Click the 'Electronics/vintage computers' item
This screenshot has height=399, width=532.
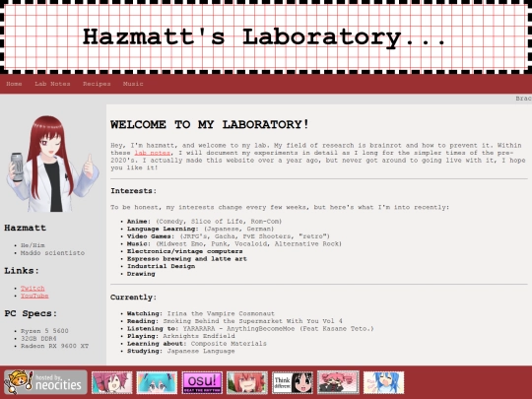coord(185,251)
